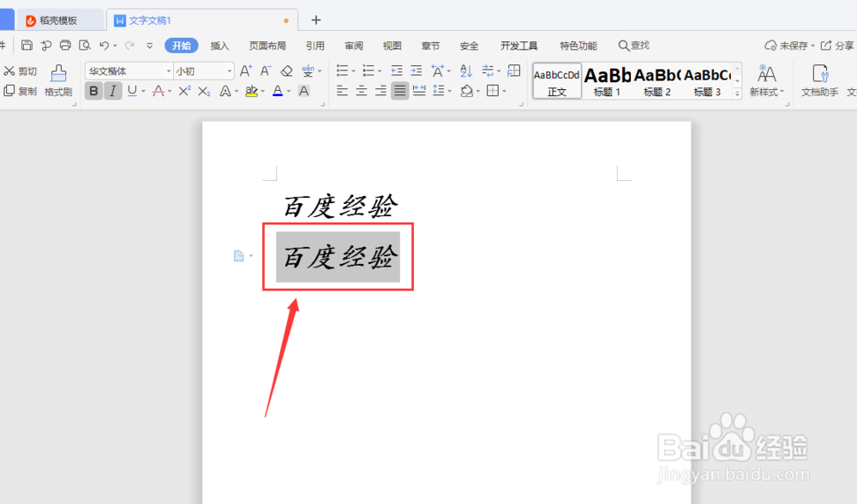Toggle Underline formatting button

(x=132, y=91)
